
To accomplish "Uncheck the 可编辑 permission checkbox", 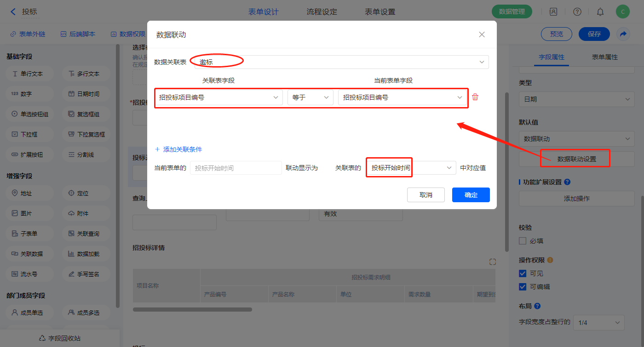I will (523, 287).
